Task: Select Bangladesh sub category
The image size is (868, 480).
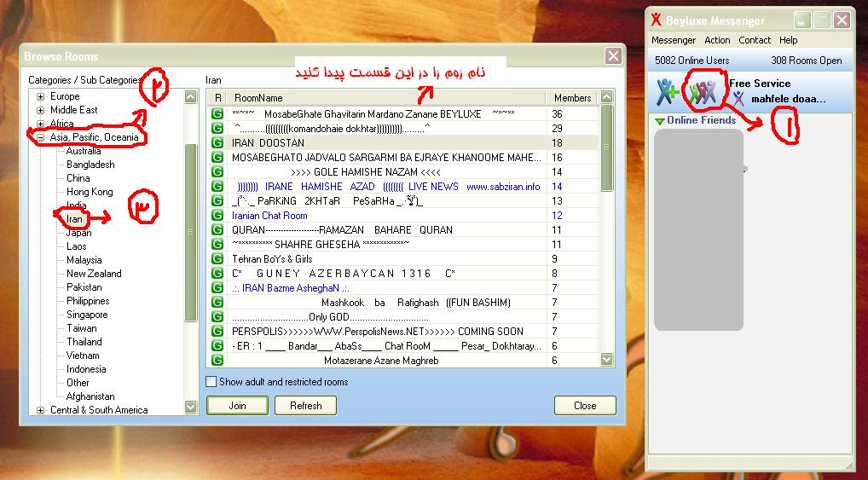Action: (90, 165)
